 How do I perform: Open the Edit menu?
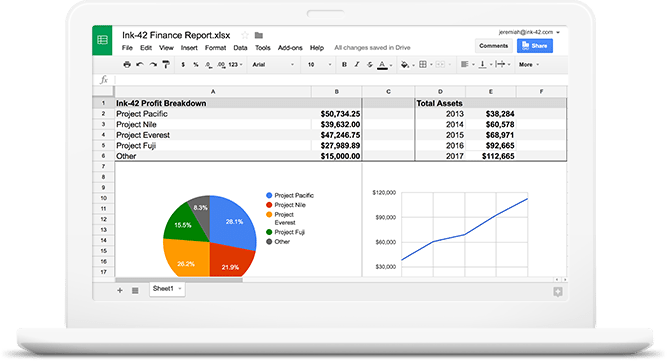click(x=146, y=48)
